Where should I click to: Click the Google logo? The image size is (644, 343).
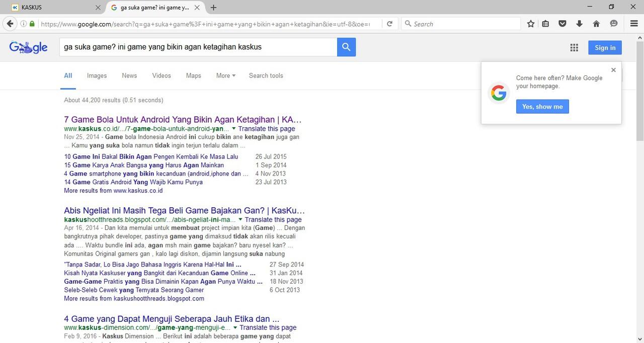(28, 48)
